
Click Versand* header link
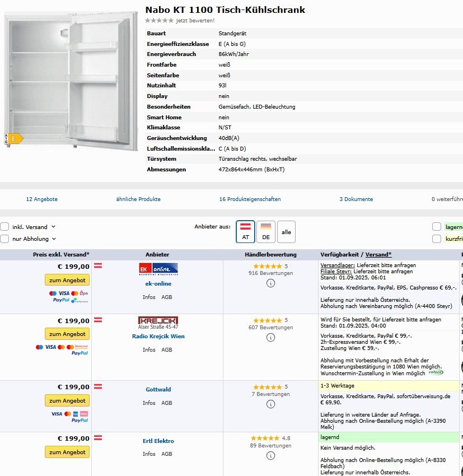tap(378, 255)
